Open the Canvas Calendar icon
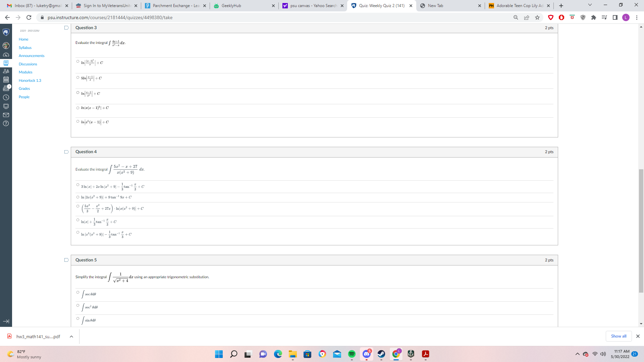Image resolution: width=644 pixels, height=362 pixels. pos(6,79)
